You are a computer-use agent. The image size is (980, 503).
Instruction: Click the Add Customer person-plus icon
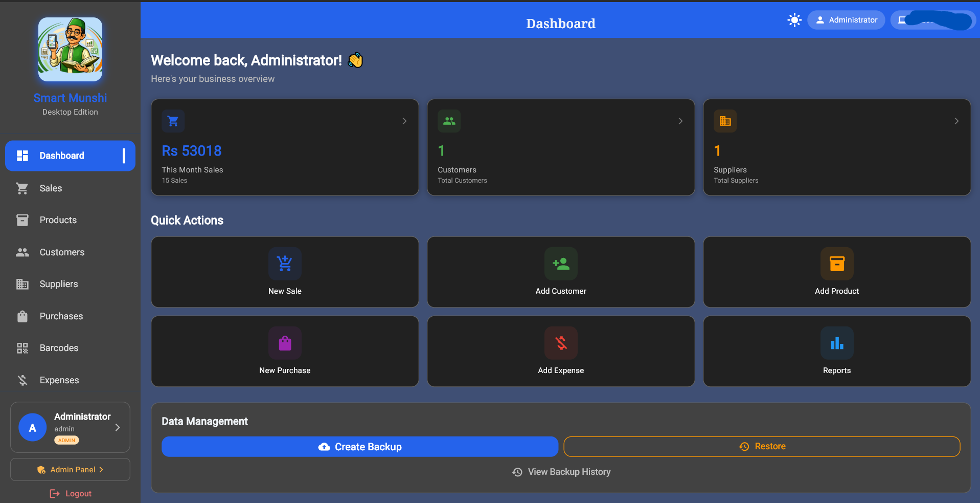point(561,264)
